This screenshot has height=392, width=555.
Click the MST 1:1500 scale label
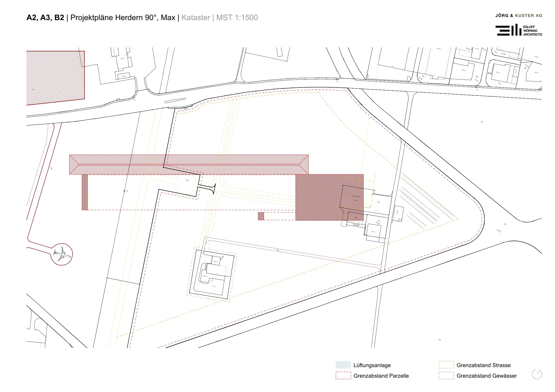click(237, 17)
